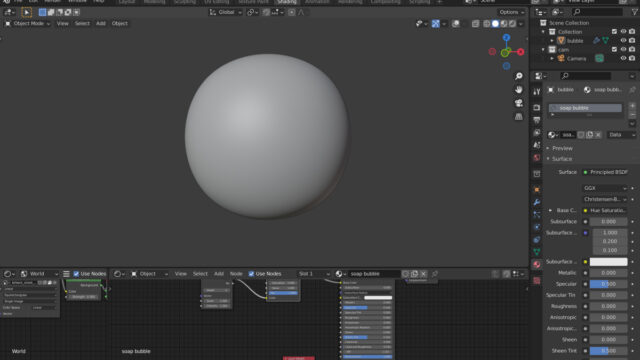This screenshot has height=360, width=640.
Task: Click the Subsurface Color white swatch
Action: (x=608, y=262)
